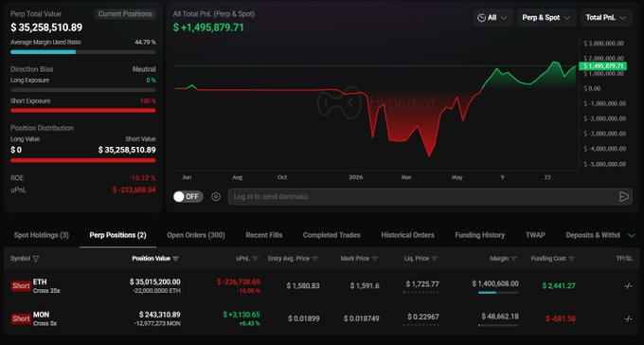Click MON margin $48,662.18
The image size is (644, 345).
[x=500, y=317]
